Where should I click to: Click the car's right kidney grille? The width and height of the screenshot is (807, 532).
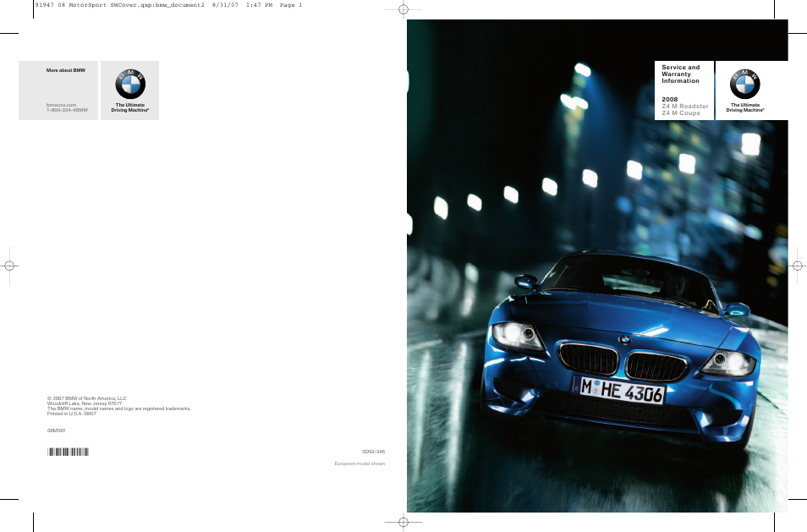[656, 366]
